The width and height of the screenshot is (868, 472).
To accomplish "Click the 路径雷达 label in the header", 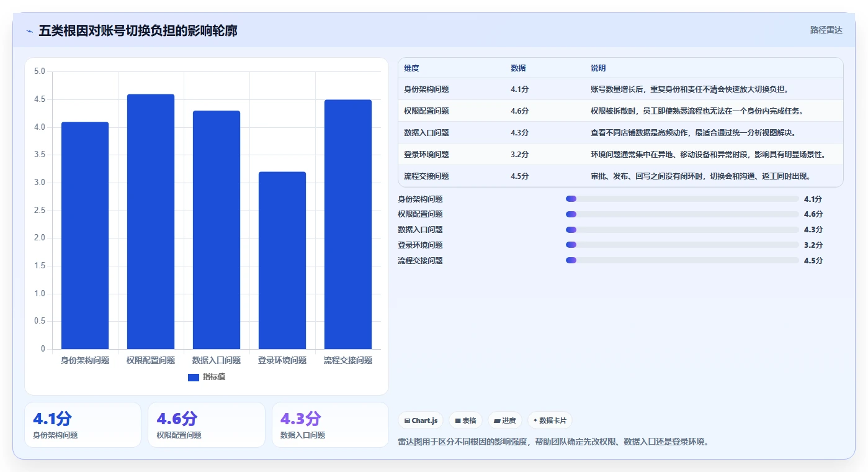I will pyautogui.click(x=826, y=30).
